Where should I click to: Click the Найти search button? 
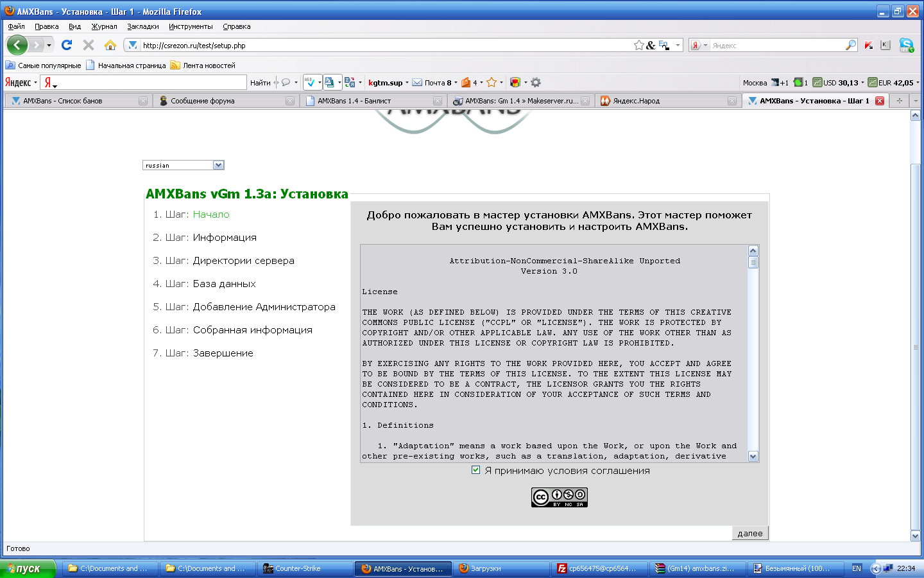tap(260, 82)
